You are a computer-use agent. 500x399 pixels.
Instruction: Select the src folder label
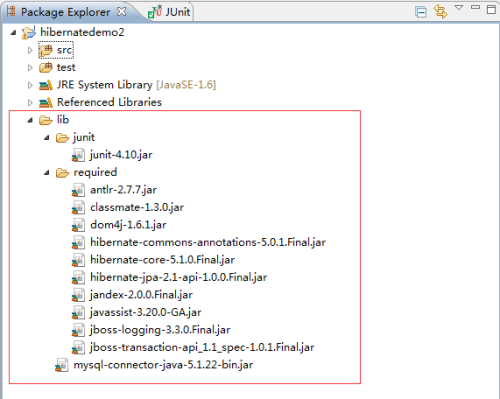(64, 50)
